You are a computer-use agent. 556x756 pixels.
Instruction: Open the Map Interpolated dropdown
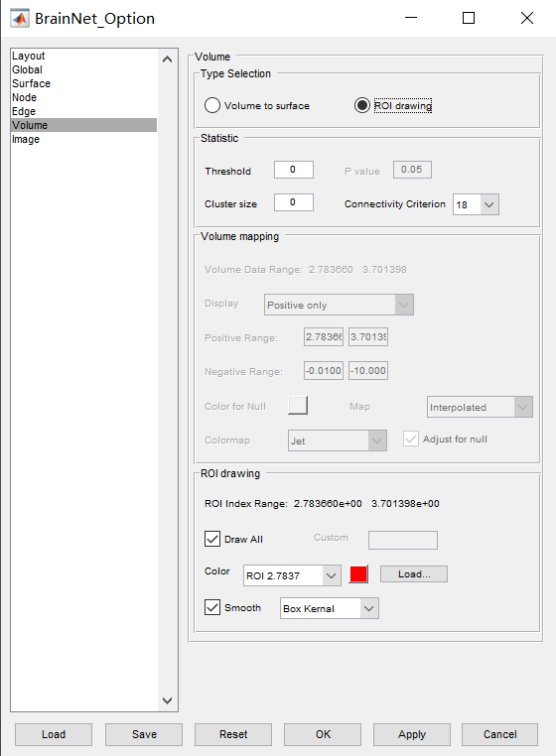(x=480, y=407)
